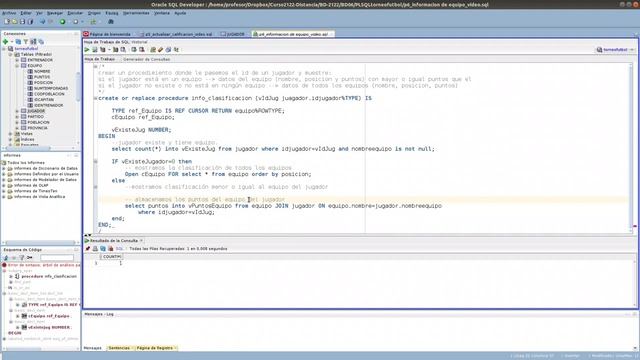
Task: Open the Ayuda menu
Action: click(180, 13)
